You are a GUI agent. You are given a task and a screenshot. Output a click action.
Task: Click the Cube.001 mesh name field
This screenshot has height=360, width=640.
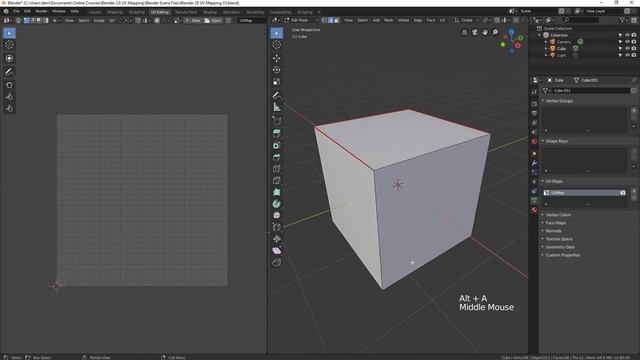[x=590, y=91]
